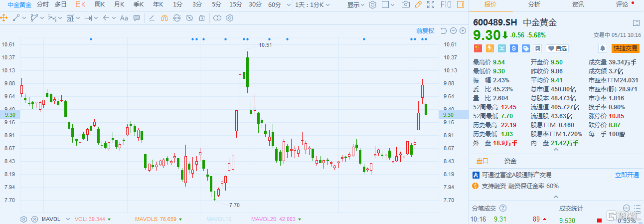Click 立即开通 to open account

tap(627, 175)
